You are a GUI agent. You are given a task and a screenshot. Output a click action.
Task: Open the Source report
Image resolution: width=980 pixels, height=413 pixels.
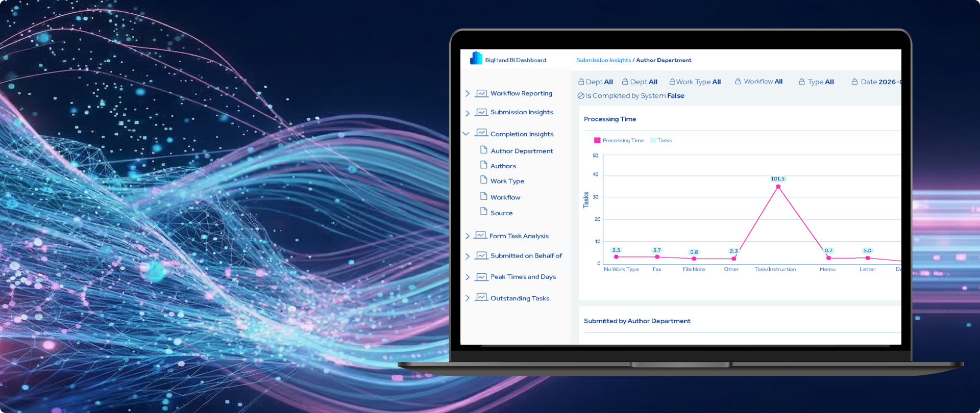pyautogui.click(x=501, y=213)
